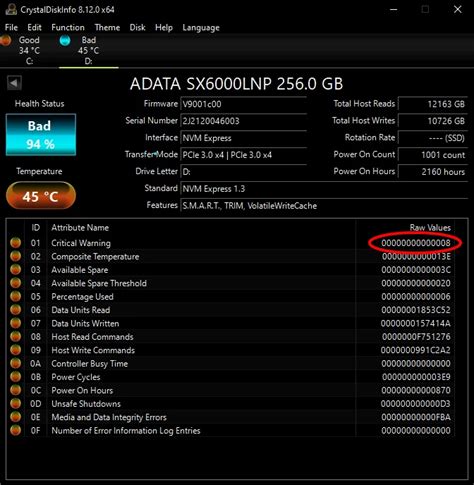Open the Edit menu
Image resolution: width=474 pixels, height=485 pixels.
point(34,27)
